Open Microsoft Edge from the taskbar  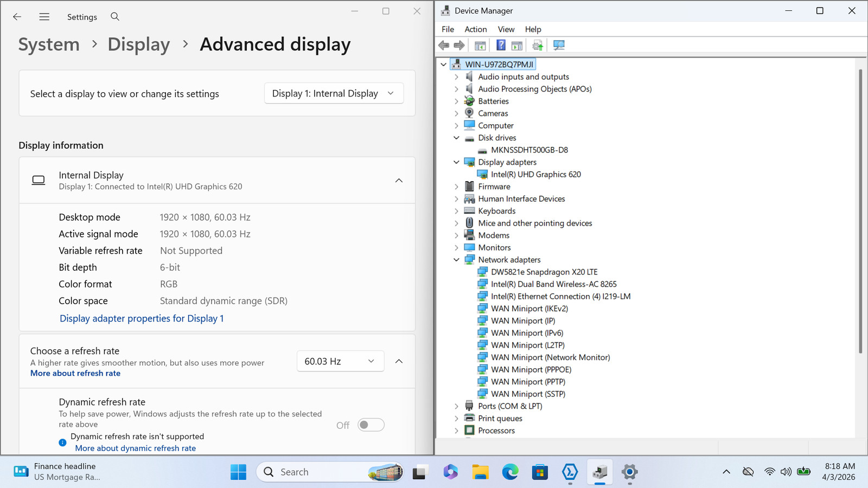[x=510, y=472]
